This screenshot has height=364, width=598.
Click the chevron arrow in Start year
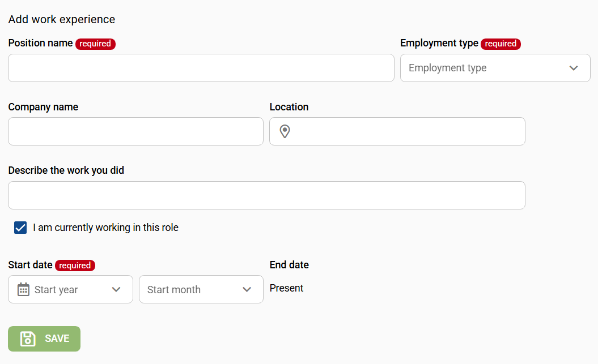point(116,289)
